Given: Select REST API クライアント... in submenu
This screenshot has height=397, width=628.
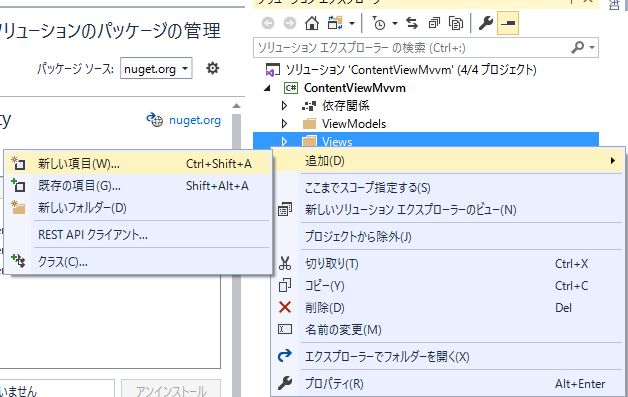Looking at the screenshot, I should pyautogui.click(x=138, y=234).
